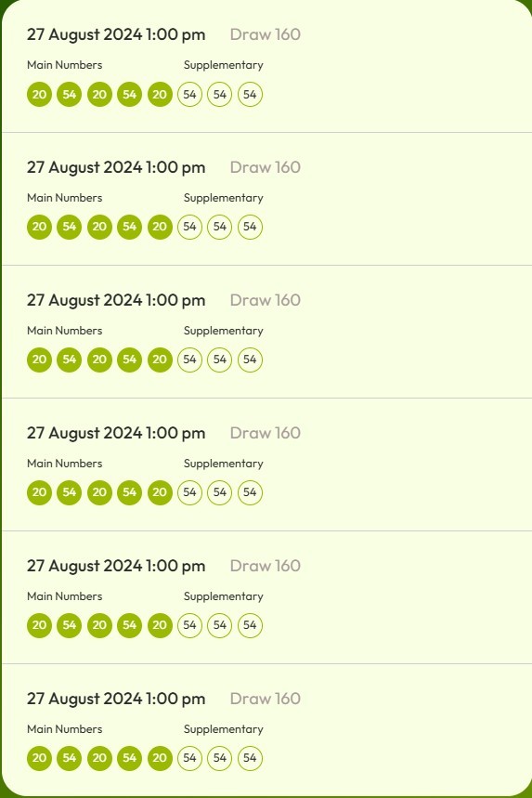
Task: Click the last supplementary ball in the bottom draw
Action: (x=250, y=758)
